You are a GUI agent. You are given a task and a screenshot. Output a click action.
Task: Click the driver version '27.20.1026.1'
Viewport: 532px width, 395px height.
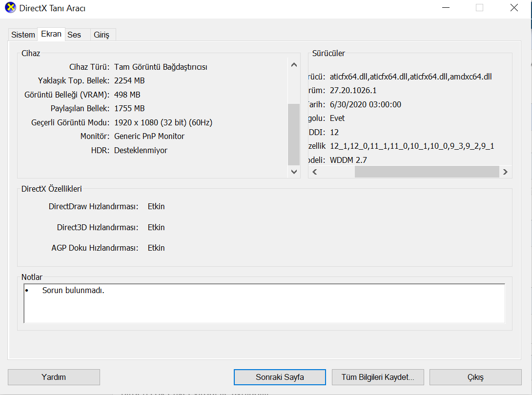click(x=353, y=91)
